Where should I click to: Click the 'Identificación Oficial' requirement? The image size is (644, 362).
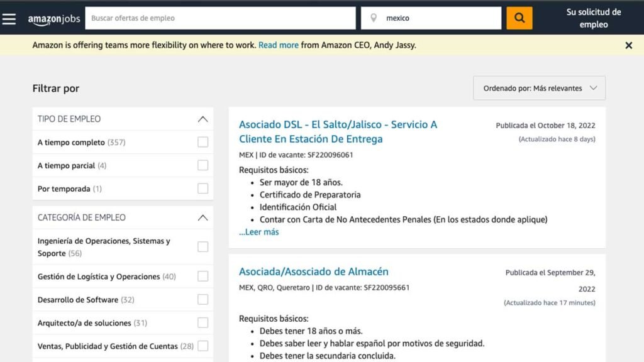pyautogui.click(x=297, y=207)
